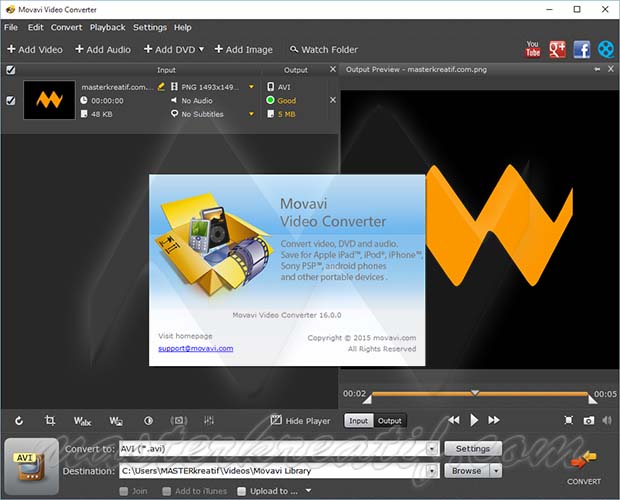620x500 pixels.
Task: Open the Browse button dropdown arrow
Action: [x=496, y=471]
